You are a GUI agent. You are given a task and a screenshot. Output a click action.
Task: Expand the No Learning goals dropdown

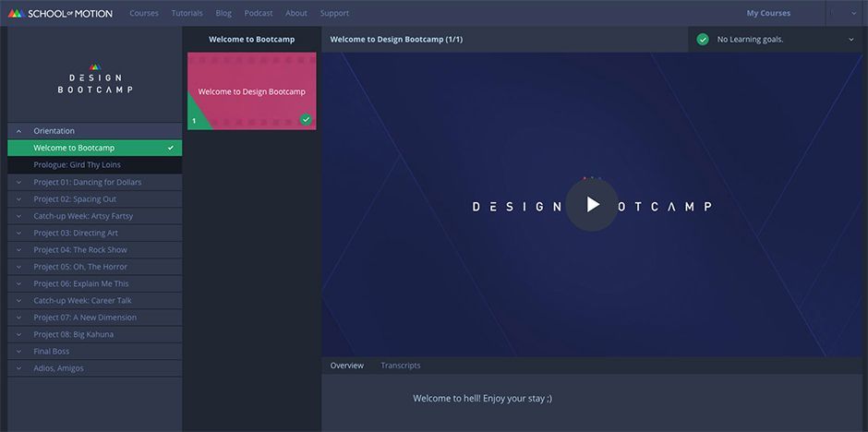(850, 40)
